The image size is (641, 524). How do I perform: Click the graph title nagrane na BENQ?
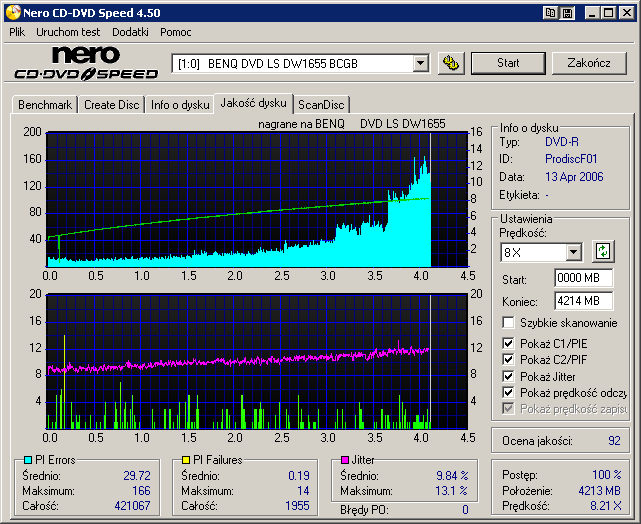tap(302, 124)
